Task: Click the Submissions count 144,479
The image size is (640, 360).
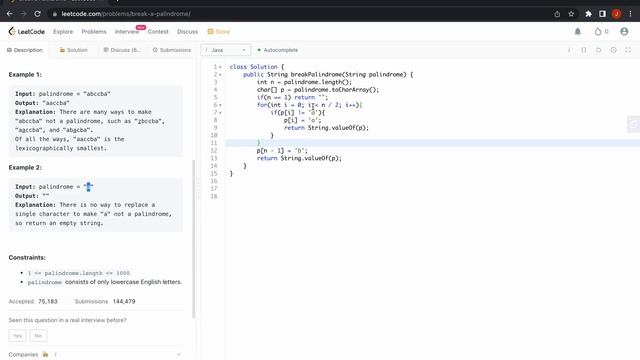Action: [124, 301]
